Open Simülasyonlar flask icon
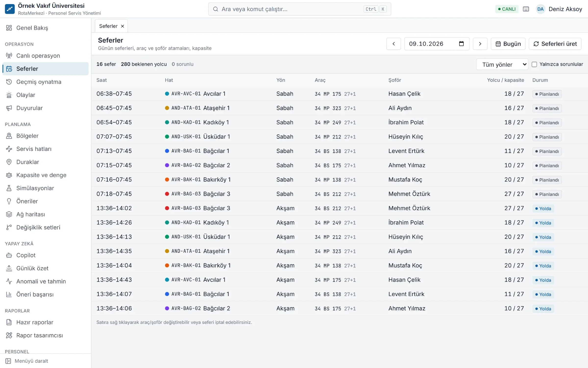 pos(9,188)
